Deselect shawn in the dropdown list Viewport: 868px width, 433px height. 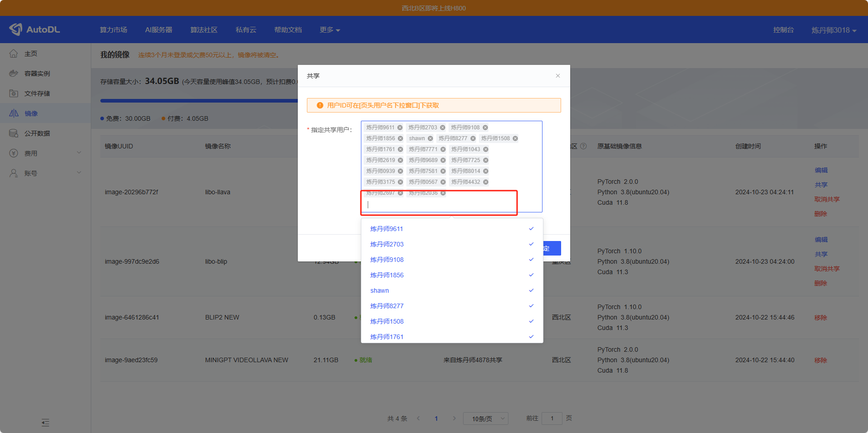452,290
